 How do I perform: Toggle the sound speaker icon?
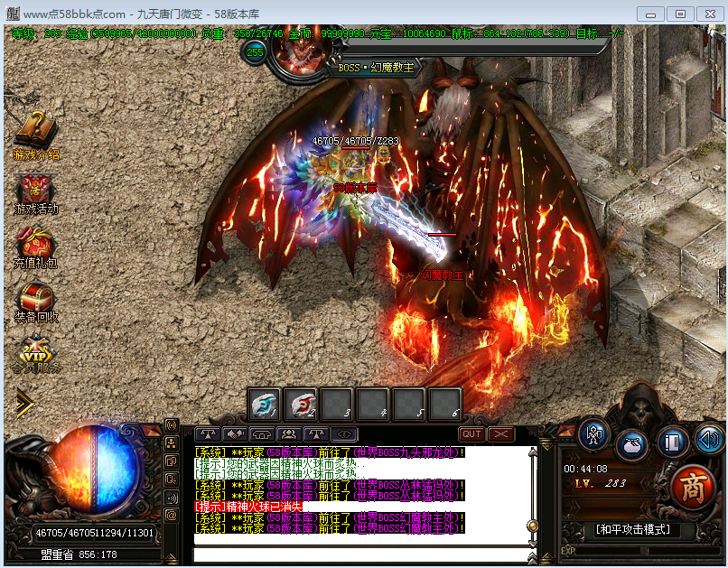tap(708, 438)
